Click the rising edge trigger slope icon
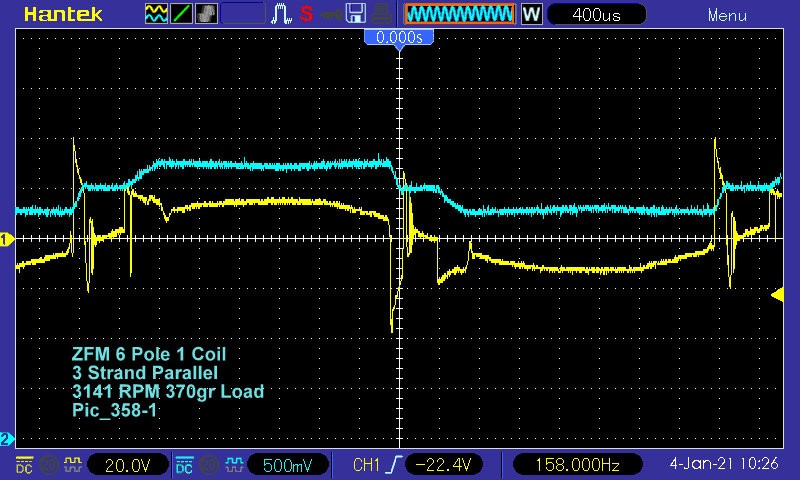Viewport: 800px width, 480px height. tap(394, 465)
